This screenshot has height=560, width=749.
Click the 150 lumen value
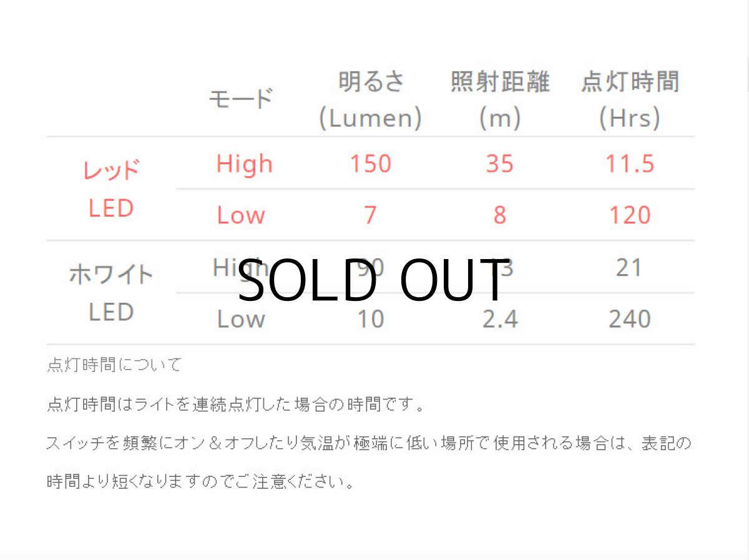click(370, 164)
